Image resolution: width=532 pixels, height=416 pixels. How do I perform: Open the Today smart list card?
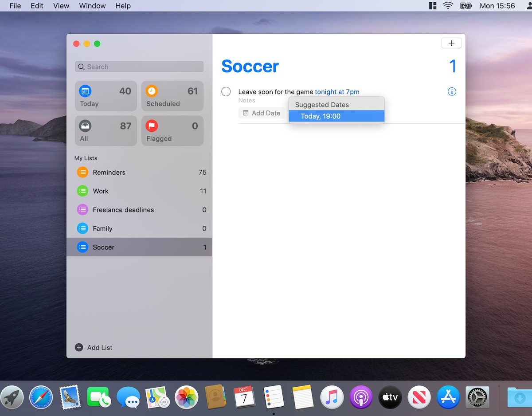[x=106, y=96]
